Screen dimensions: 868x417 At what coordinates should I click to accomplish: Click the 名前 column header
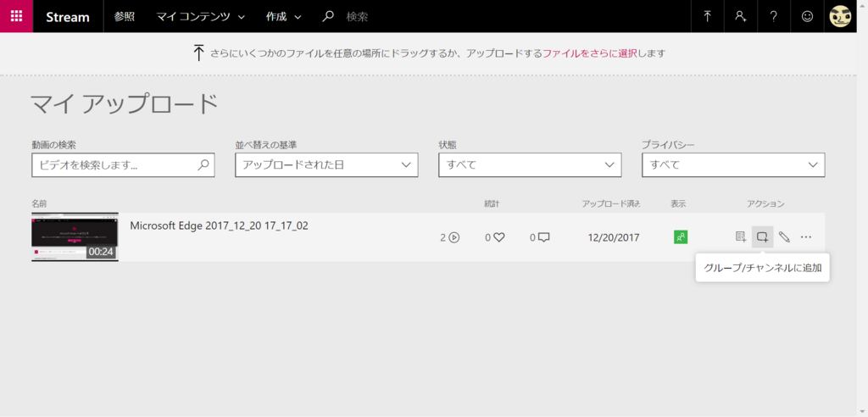[39, 203]
